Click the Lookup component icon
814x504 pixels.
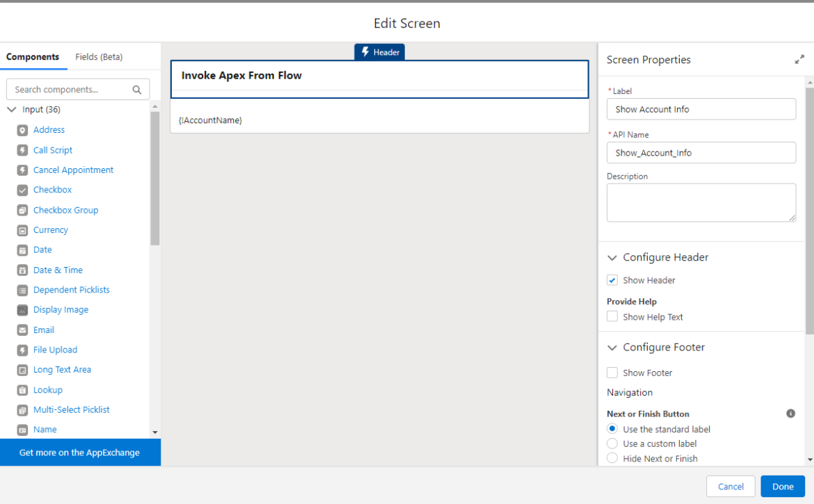coord(23,389)
